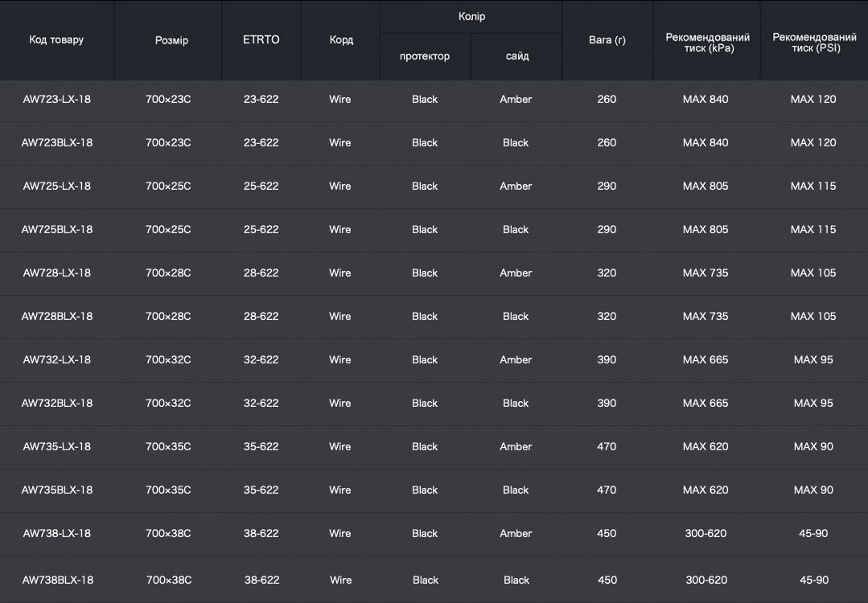868x603 pixels.
Task: Select the 23-622 ETRTO cell for AW723BLX-18
Action: click(261, 143)
